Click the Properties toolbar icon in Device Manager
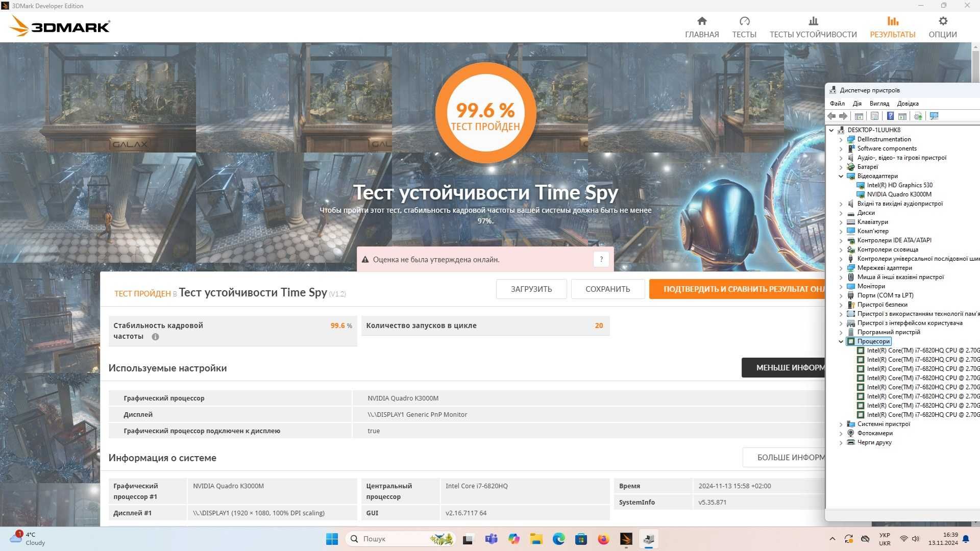980x551 pixels. 874,116
